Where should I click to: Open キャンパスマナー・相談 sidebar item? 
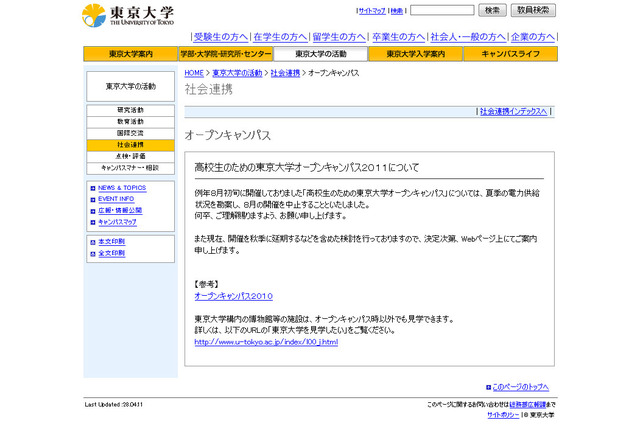[x=131, y=168]
